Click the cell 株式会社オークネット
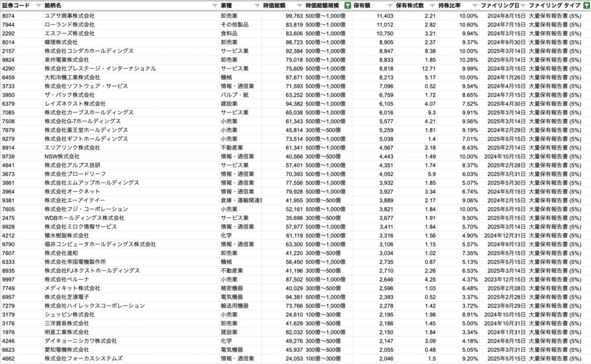The image size is (591, 364). click(x=131, y=192)
